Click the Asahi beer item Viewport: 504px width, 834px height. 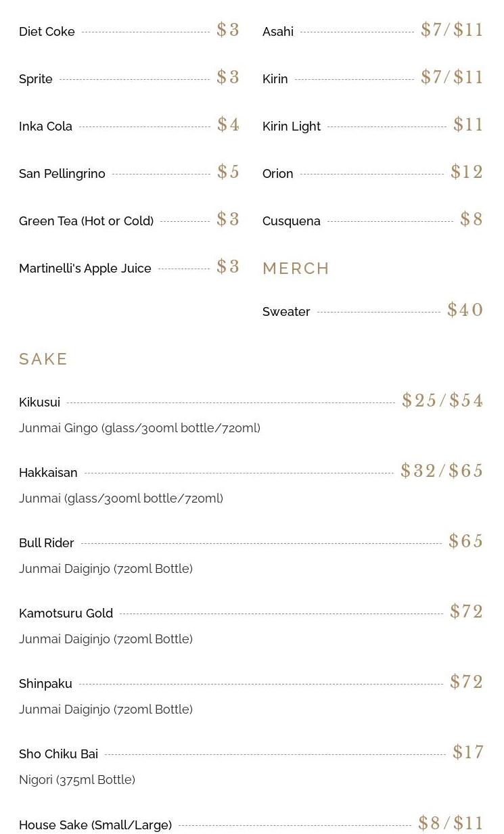(278, 32)
